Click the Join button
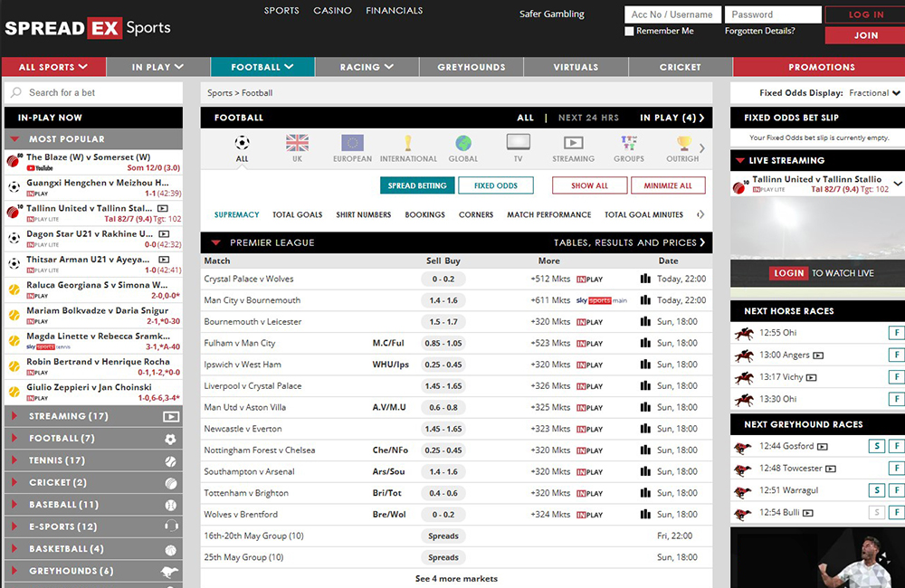The height and width of the screenshot is (588, 905). click(866, 35)
